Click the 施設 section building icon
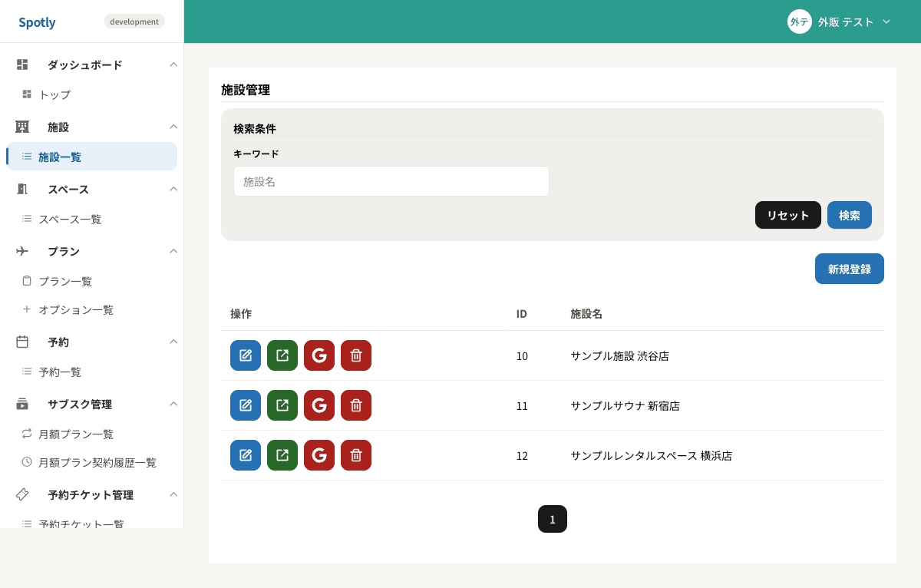Image resolution: width=921 pixels, height=588 pixels. (22, 127)
